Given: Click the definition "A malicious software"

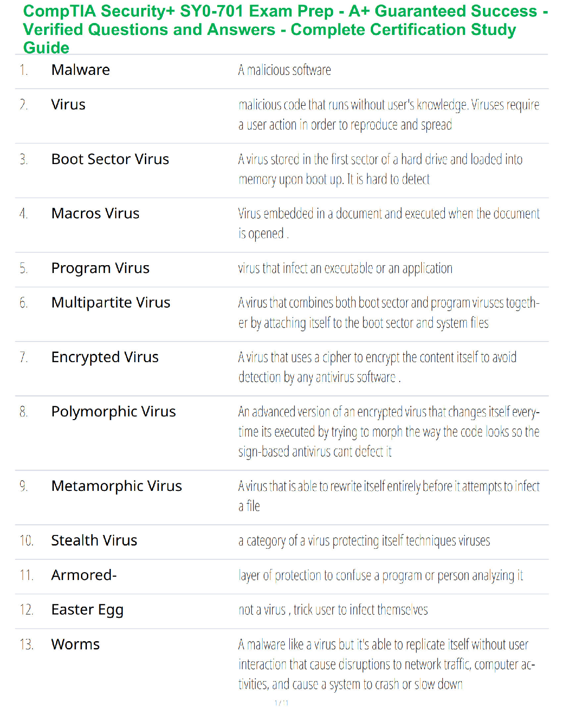Looking at the screenshot, I should (284, 70).
